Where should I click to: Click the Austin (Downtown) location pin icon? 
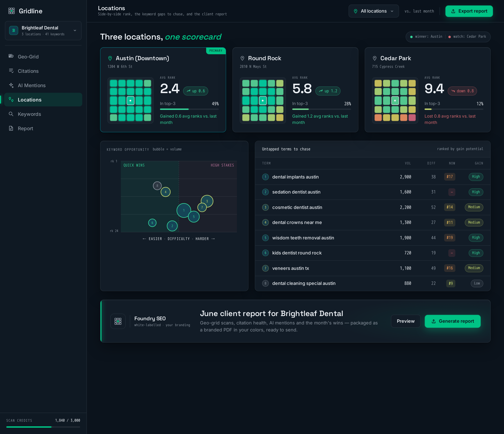[x=110, y=58]
